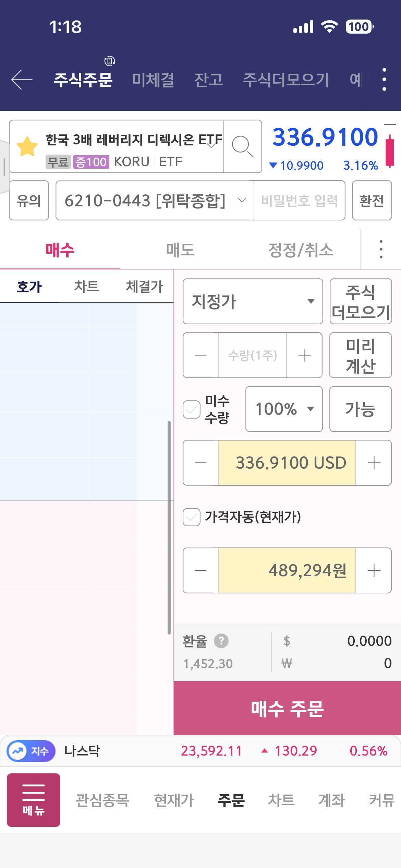Toggle the yellow favorite star

tap(27, 146)
